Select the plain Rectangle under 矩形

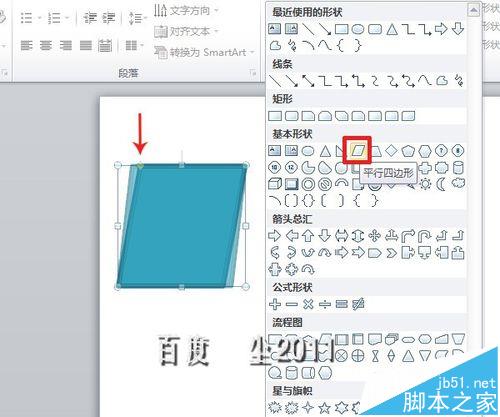[x=275, y=116]
